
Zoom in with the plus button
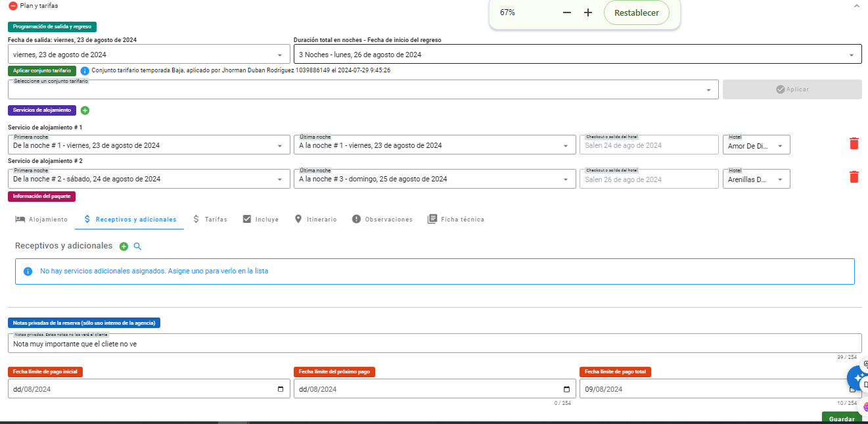(588, 12)
